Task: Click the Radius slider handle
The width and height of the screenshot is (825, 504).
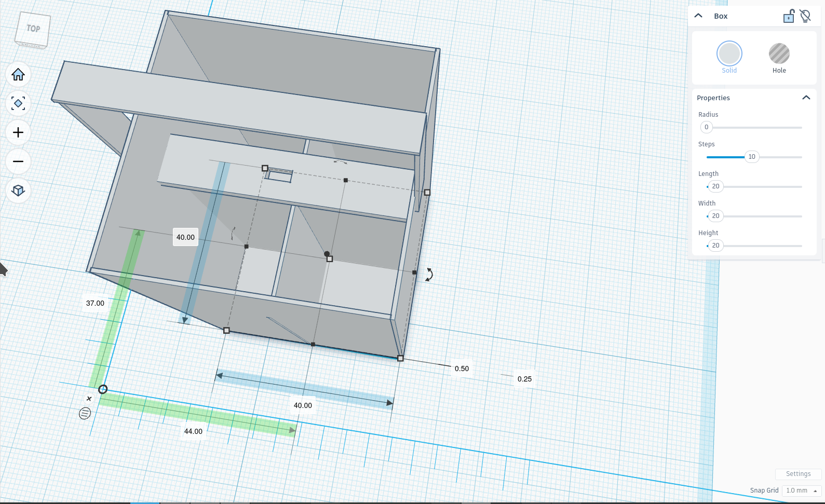Action: [x=706, y=127]
